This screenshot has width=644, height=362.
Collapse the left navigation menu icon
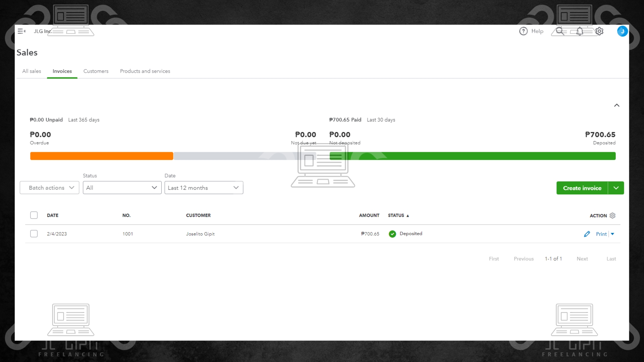21,31
